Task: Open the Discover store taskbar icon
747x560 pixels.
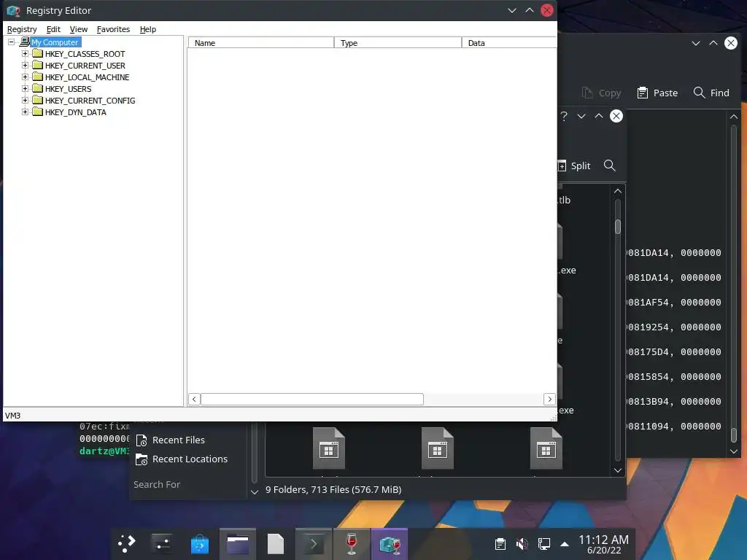Action: (x=200, y=543)
